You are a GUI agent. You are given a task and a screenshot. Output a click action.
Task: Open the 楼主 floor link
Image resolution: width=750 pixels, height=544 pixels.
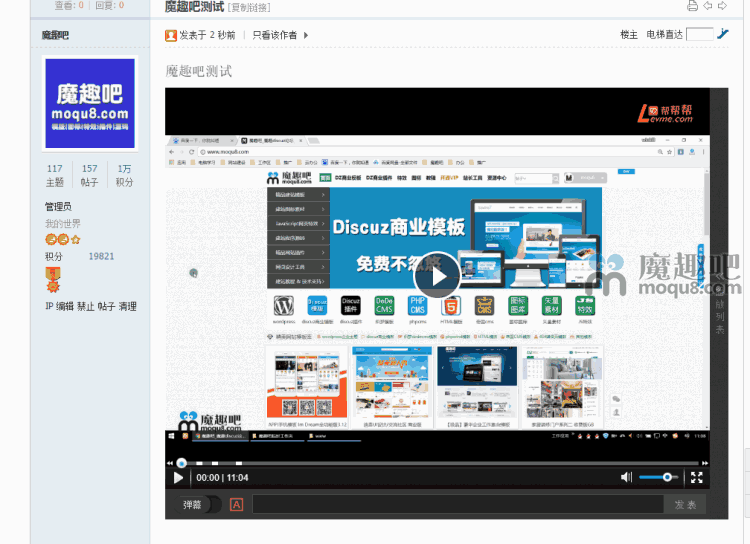(629, 35)
